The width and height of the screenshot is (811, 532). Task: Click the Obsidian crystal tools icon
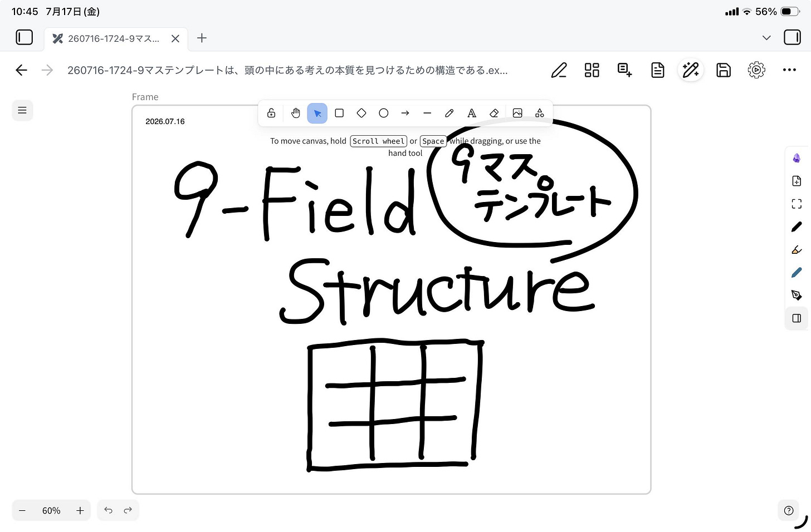coord(797,159)
